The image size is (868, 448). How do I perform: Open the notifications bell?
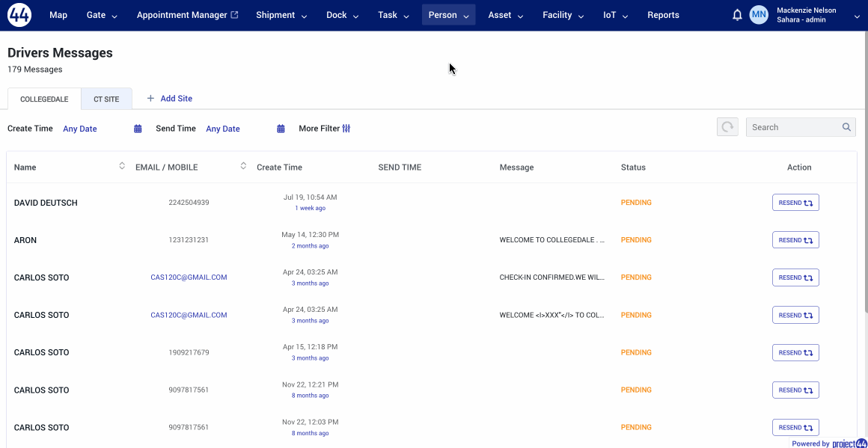click(x=737, y=15)
